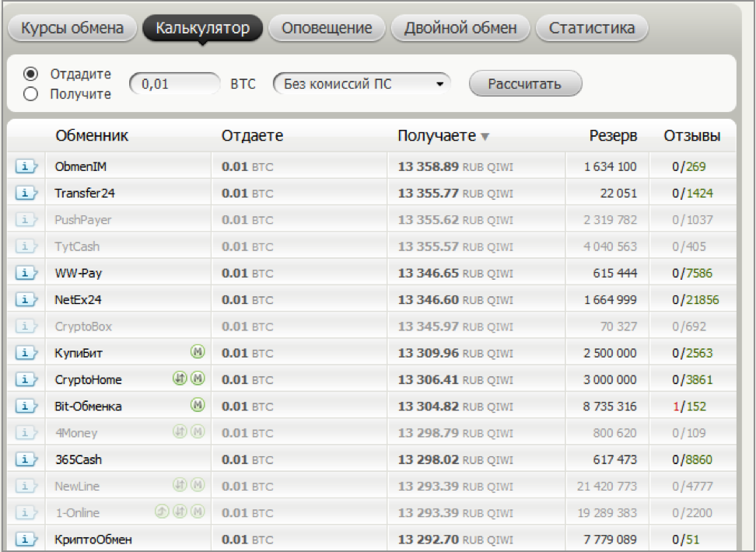Switch to Курсы обмена tab
Viewport: 756px width, 552px height.
click(x=72, y=28)
